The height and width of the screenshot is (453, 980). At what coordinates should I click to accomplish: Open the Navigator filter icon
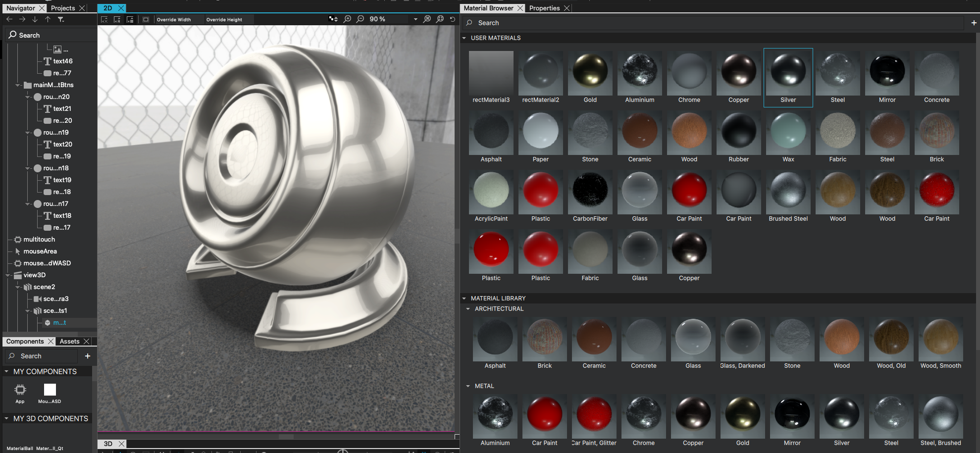coord(61,20)
